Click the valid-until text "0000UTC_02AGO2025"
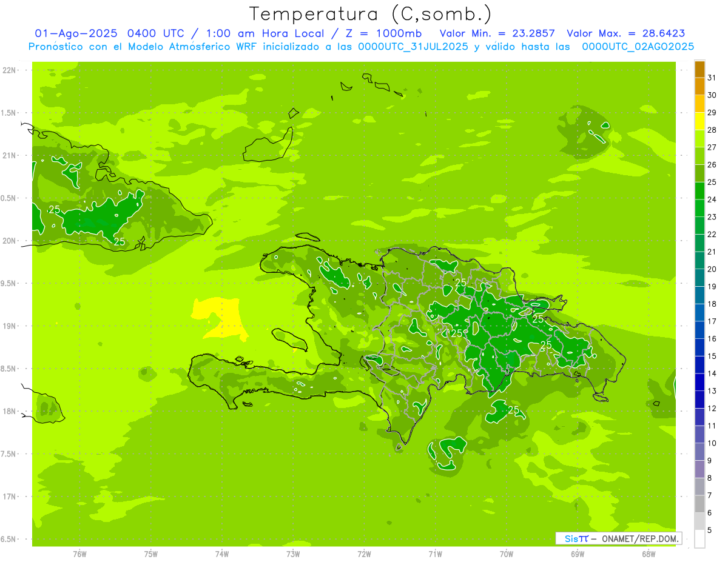The image size is (728, 562). [x=638, y=47]
